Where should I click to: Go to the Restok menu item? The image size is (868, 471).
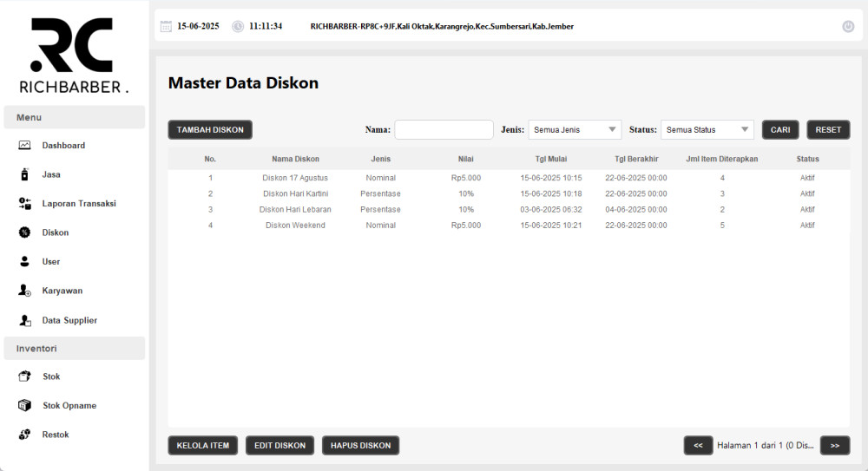click(56, 435)
